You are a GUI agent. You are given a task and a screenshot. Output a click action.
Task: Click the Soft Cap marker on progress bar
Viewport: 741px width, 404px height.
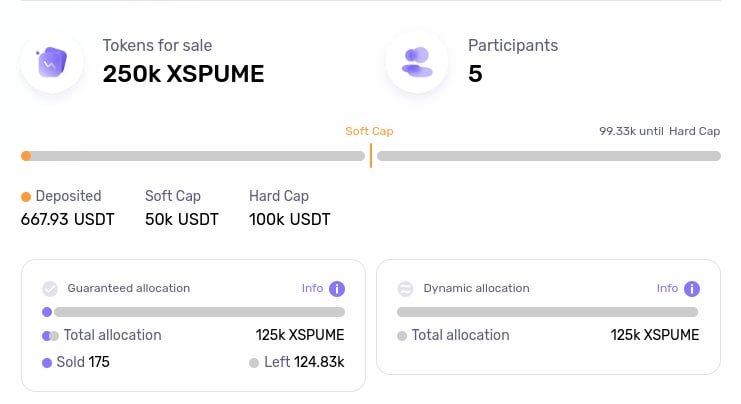371,156
